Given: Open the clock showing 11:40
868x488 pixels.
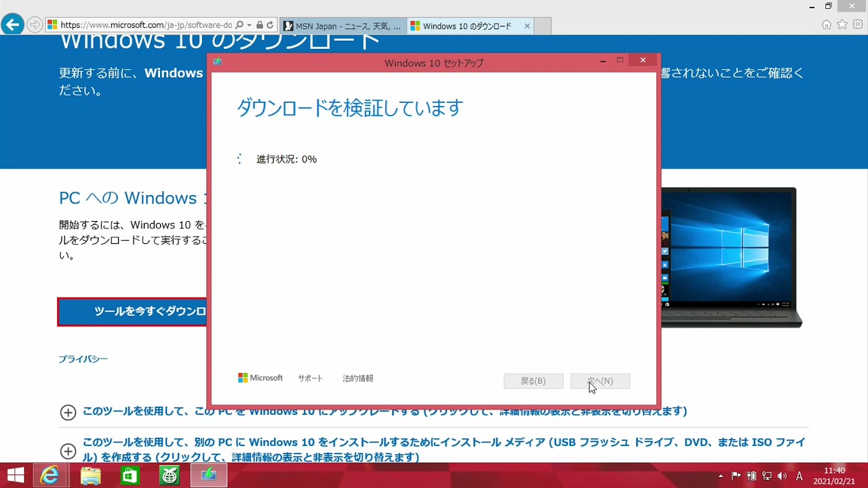Looking at the screenshot, I should pos(834,476).
